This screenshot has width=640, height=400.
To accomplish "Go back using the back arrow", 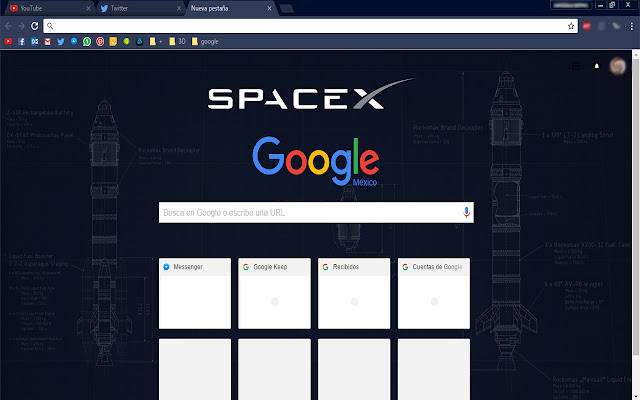I will (x=9, y=26).
